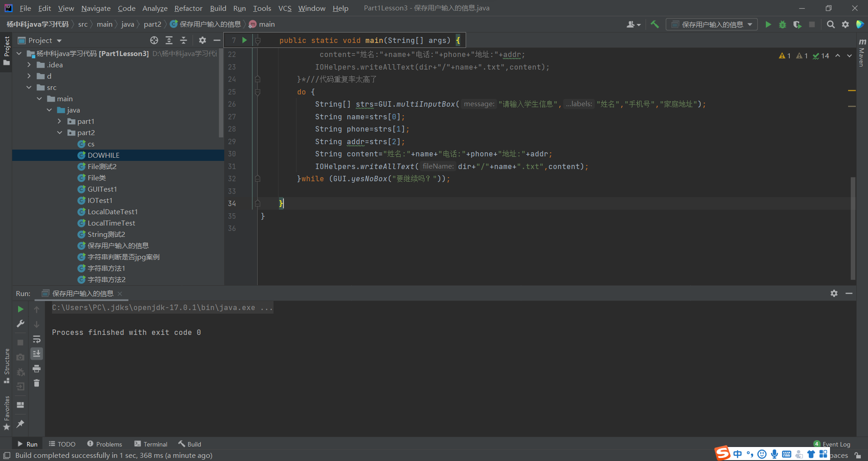Viewport: 868px width, 461px height.
Task: Close the 保存用户输入的信息 Run tab
Action: click(x=120, y=294)
